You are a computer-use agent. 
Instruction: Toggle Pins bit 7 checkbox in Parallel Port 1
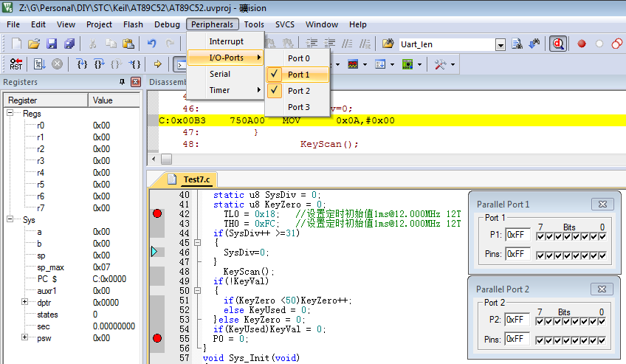(540, 255)
